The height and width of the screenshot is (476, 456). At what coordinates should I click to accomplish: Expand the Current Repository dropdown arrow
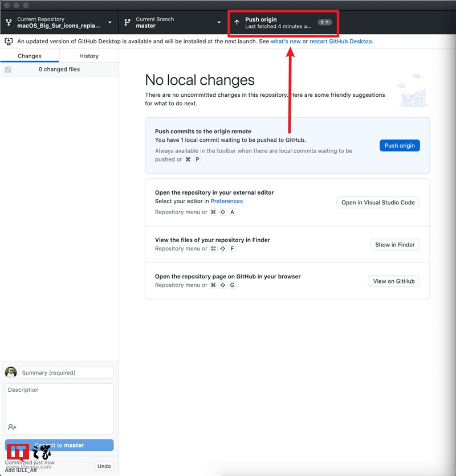click(x=110, y=22)
